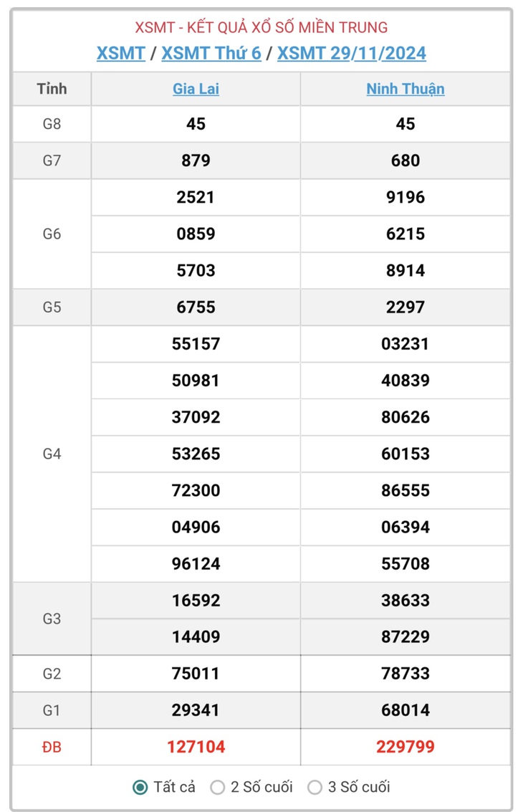Screen dimensions: 523x812
Task: Click the G4 row label
Action: (52, 454)
